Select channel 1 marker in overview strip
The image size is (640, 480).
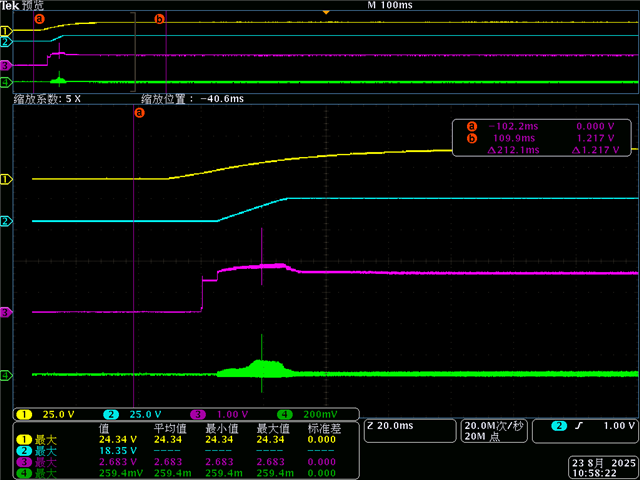point(6,31)
